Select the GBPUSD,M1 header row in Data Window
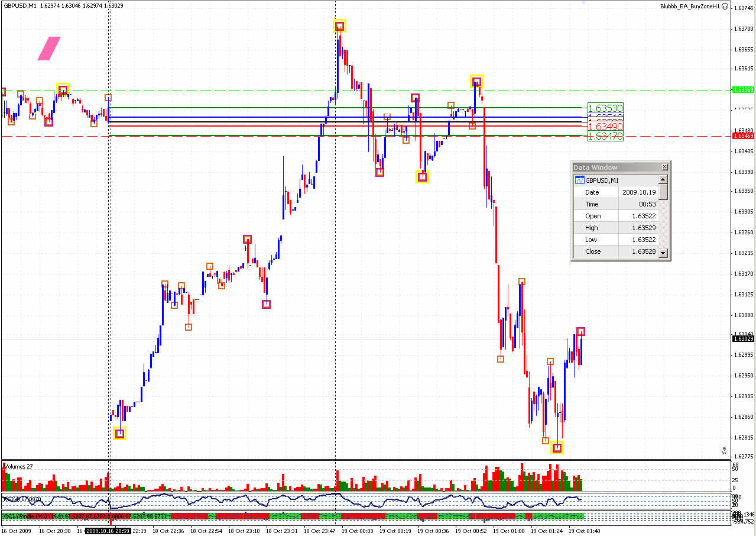 (x=616, y=180)
